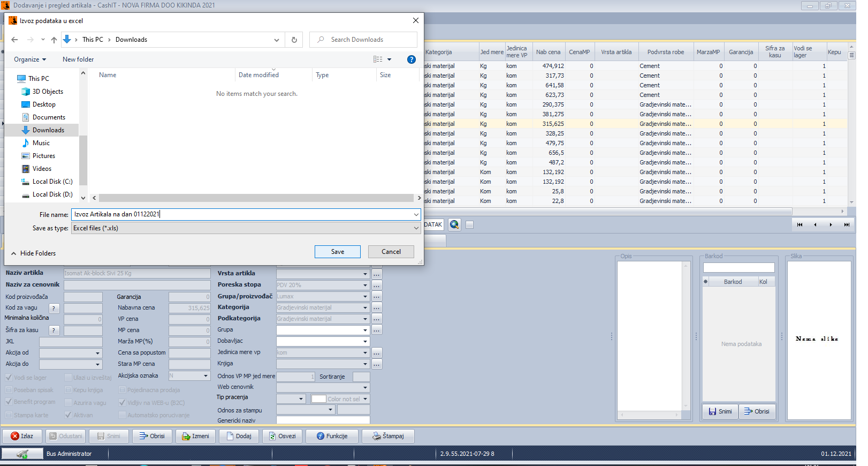Toggle the Kepu knjiga checkbox
This screenshot has height=466, width=868.
[x=68, y=390]
